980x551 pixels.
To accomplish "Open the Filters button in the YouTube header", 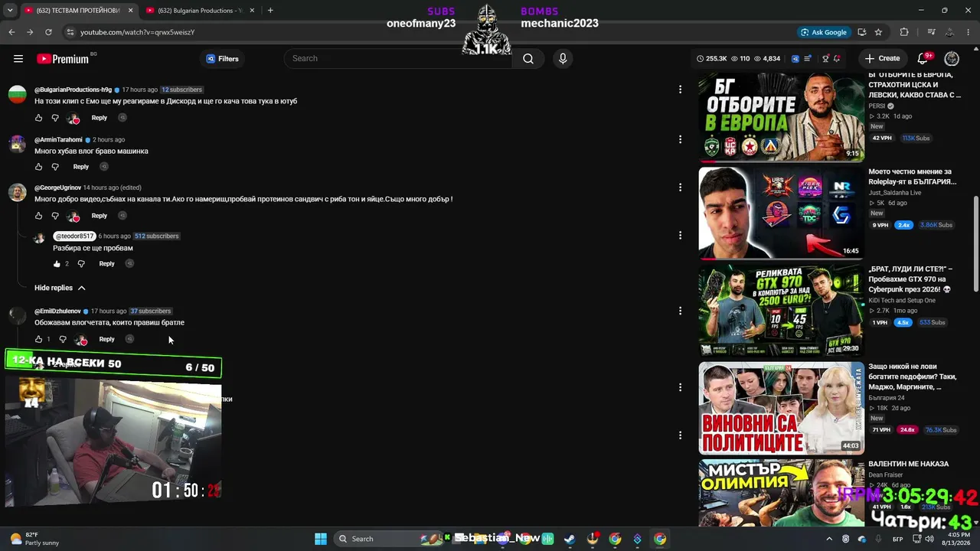I will [x=223, y=59].
